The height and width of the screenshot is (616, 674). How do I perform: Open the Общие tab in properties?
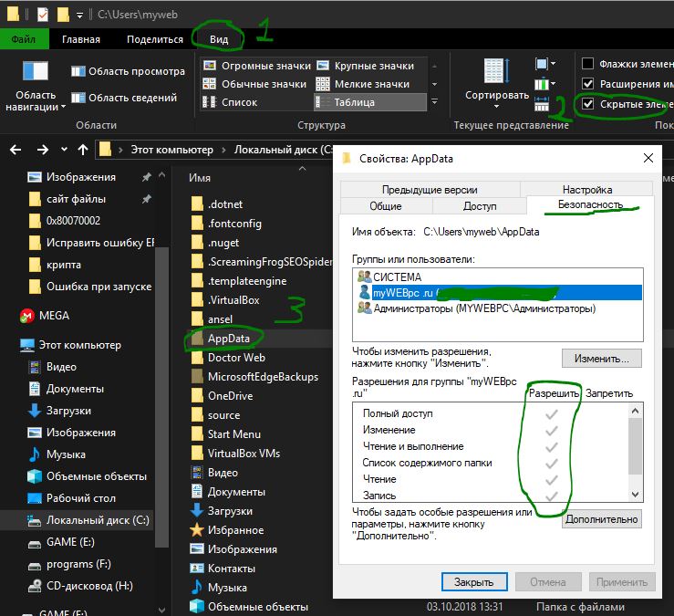[386, 206]
